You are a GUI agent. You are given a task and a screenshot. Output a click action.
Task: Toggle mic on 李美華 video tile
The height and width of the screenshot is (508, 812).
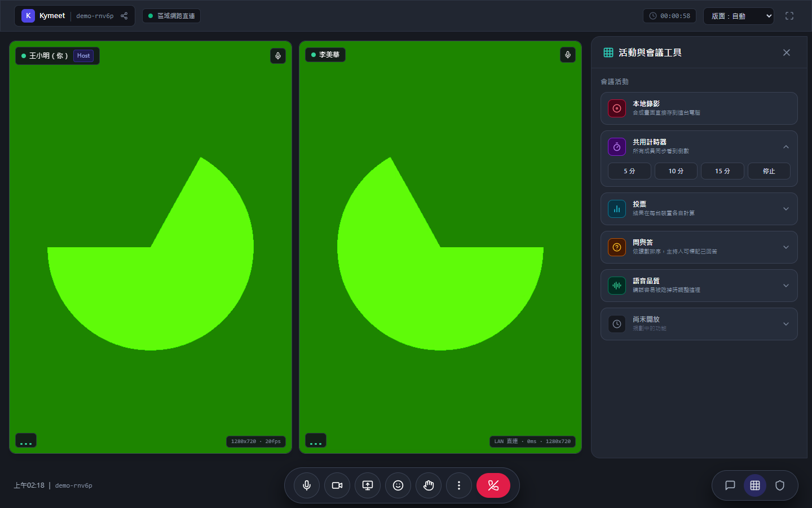point(568,55)
